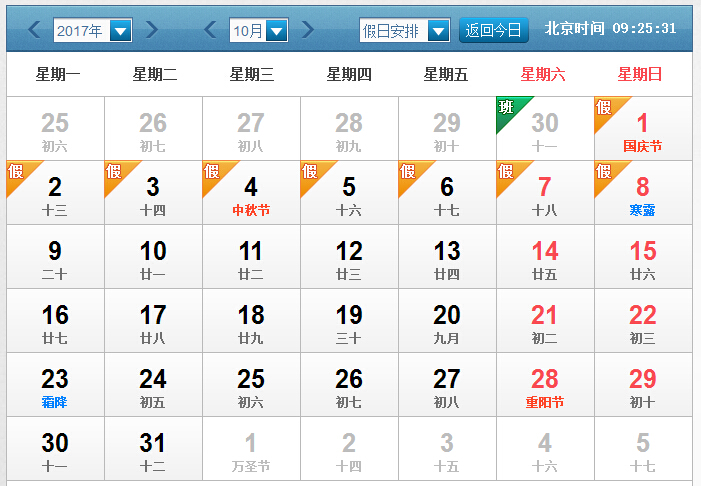Click the 星期一 column header
This screenshot has width=701, height=486.
58,74
